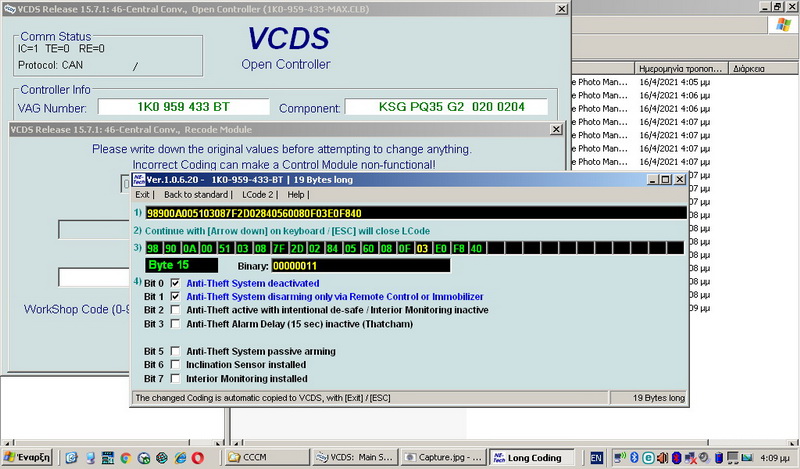Click the dark wire-sphere Quick Launch icon
The width and height of the screenshot is (800, 469).
[162, 458]
